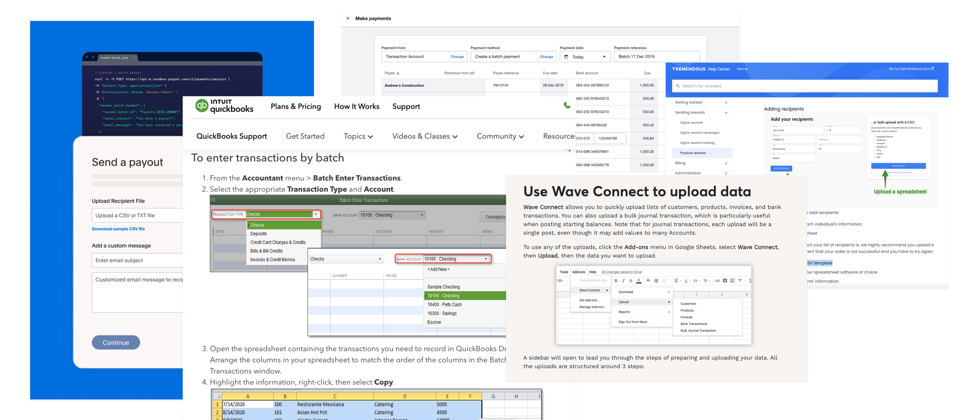Click the green phone icon in QuickBooks header
The width and height of the screenshot is (980, 420).
pyautogui.click(x=567, y=105)
